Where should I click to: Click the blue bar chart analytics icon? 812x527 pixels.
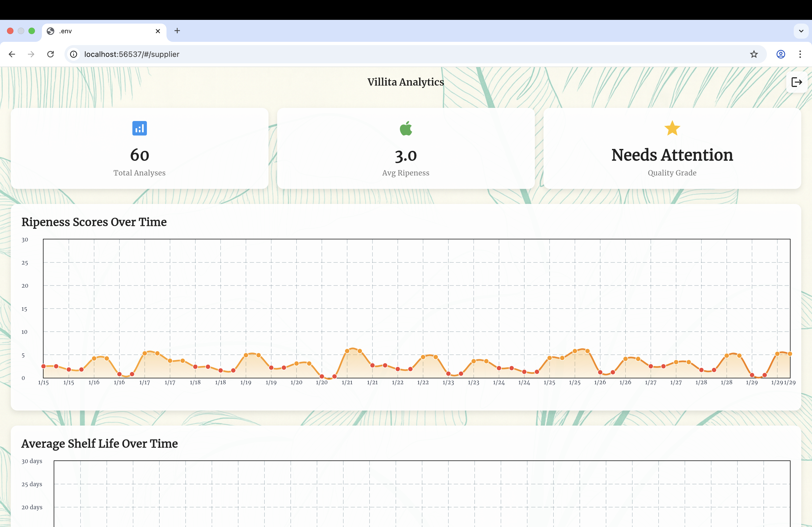coord(140,128)
